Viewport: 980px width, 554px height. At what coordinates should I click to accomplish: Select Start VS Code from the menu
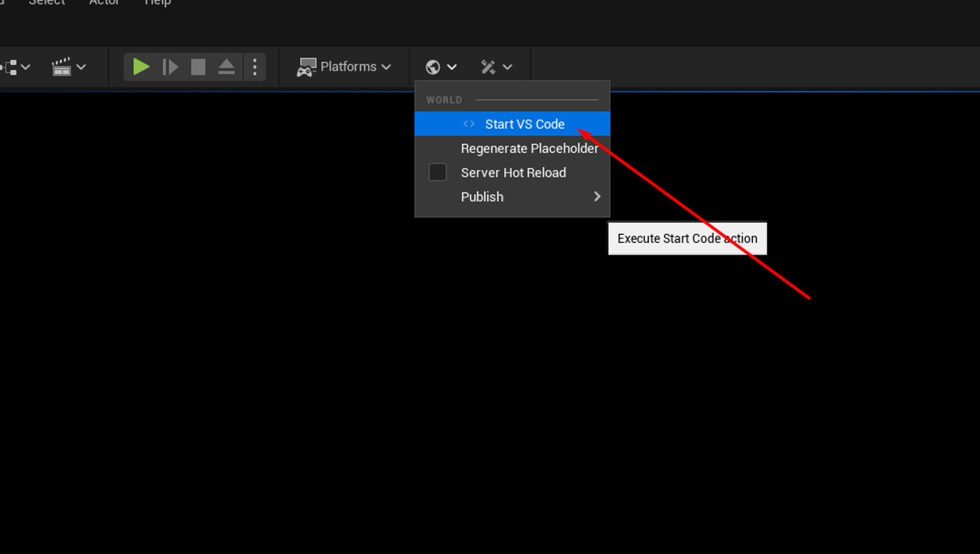tap(524, 123)
